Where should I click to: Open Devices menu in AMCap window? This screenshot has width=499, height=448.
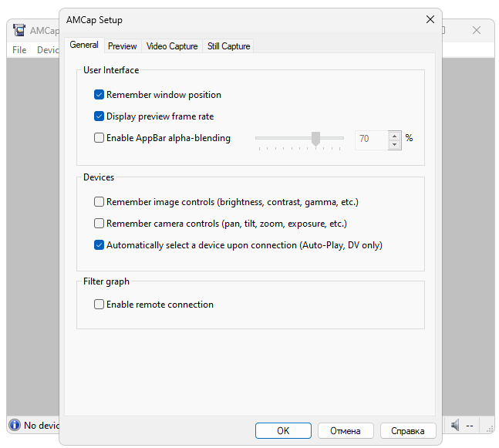48,50
